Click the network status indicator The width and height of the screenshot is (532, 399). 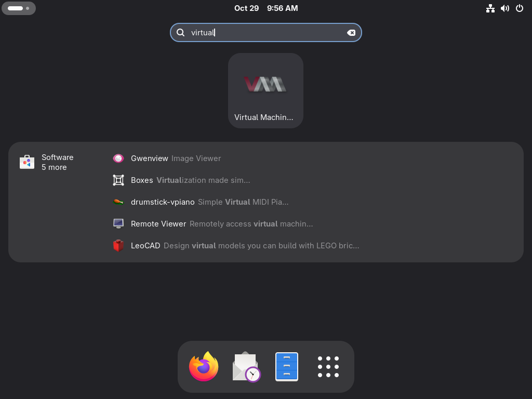[x=490, y=8]
